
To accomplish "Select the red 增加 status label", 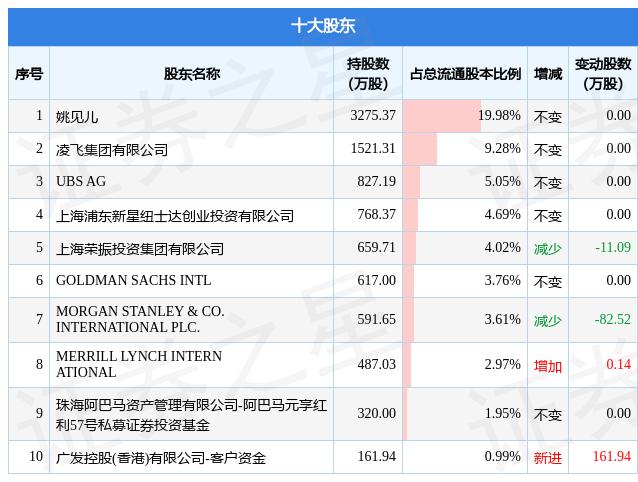I will 548,366.
